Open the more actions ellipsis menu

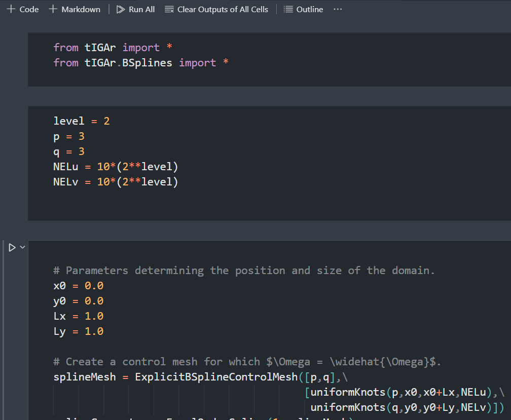click(x=338, y=9)
